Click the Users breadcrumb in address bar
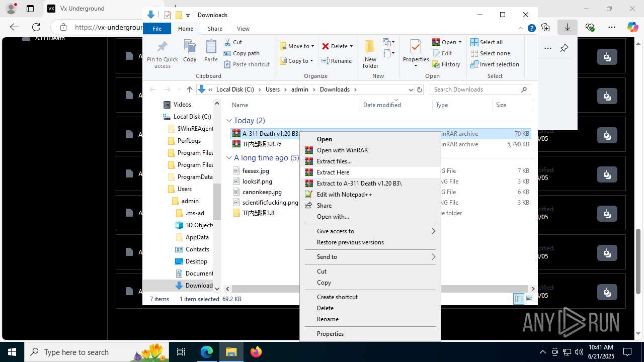 click(x=272, y=89)
